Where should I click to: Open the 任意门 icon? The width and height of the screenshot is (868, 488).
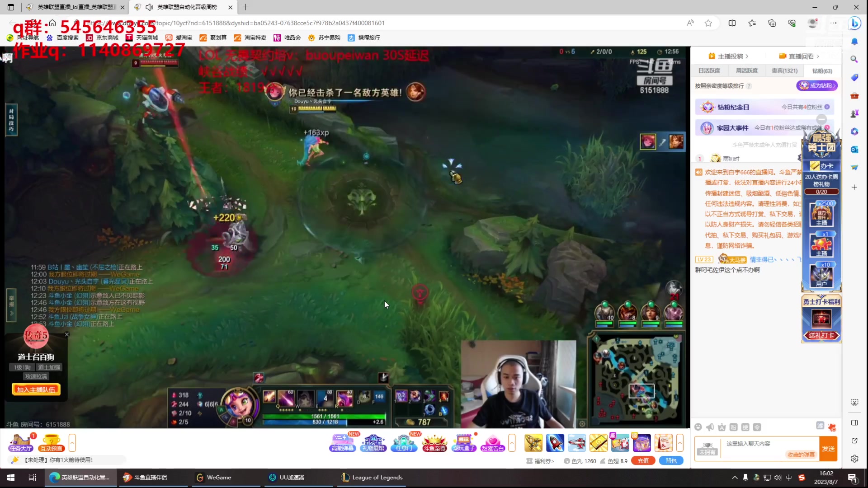pos(404,443)
